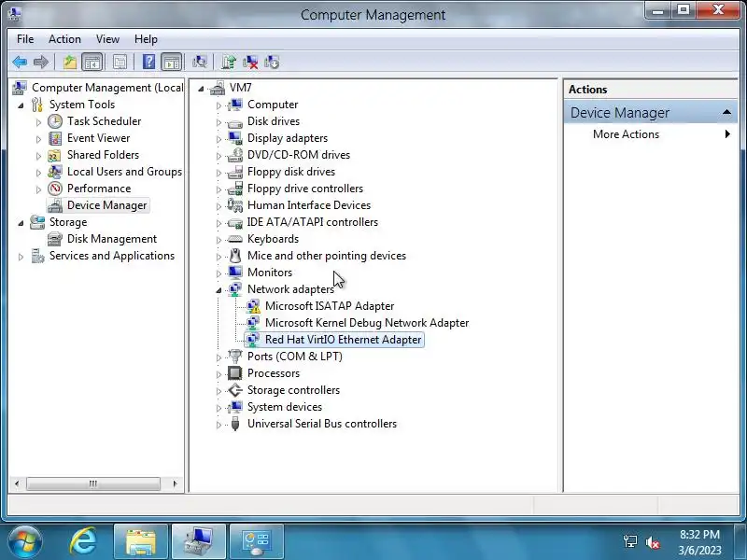The image size is (747, 560).
Task: Expand the Display adapters category
Action: click(218, 139)
